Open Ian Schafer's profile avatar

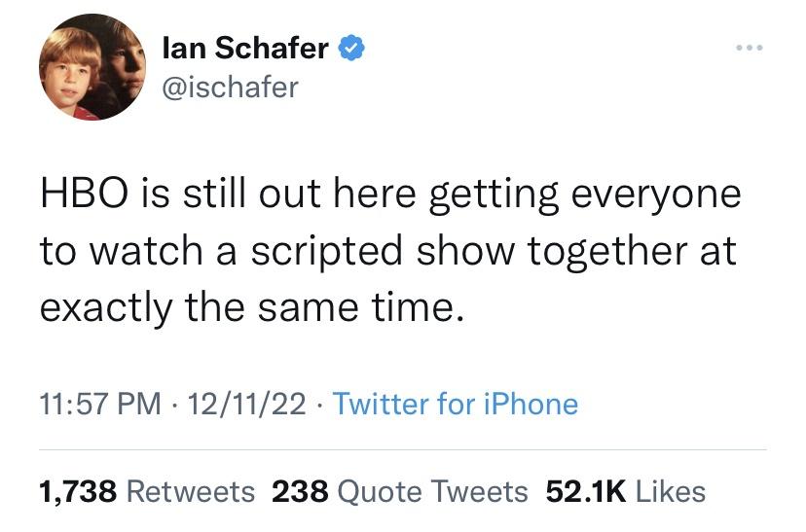click(92, 67)
